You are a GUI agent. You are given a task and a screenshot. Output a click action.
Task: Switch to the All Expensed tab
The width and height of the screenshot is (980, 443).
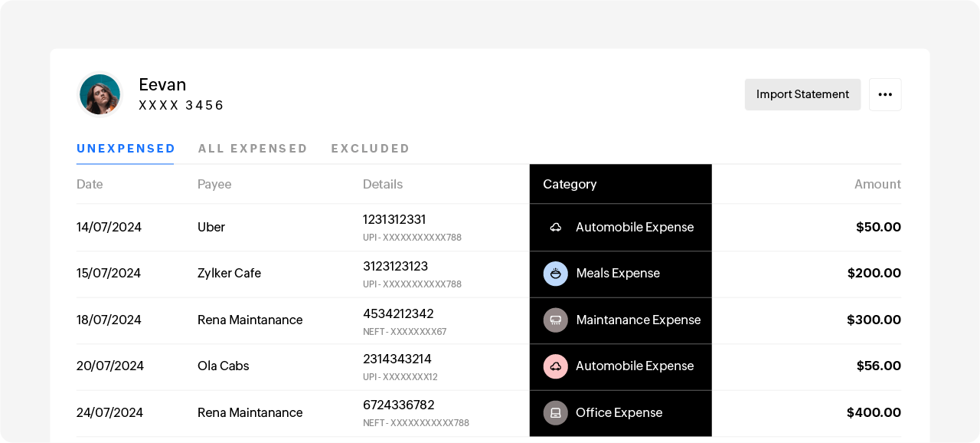253,149
